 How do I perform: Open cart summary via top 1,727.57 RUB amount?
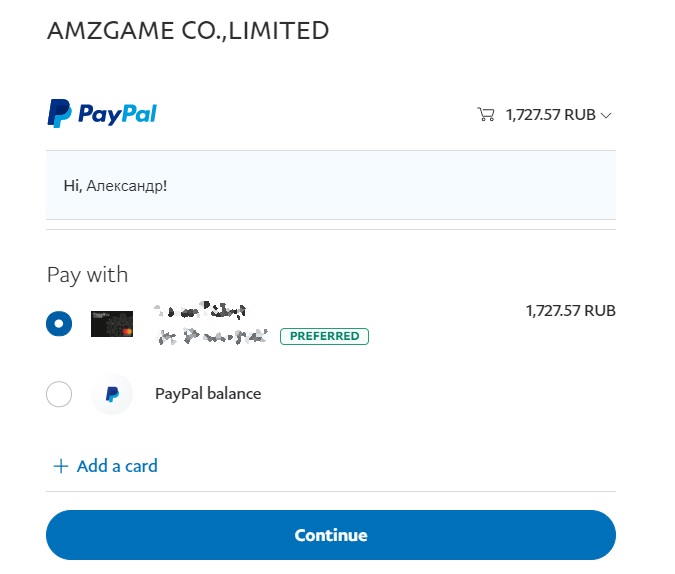(534, 114)
